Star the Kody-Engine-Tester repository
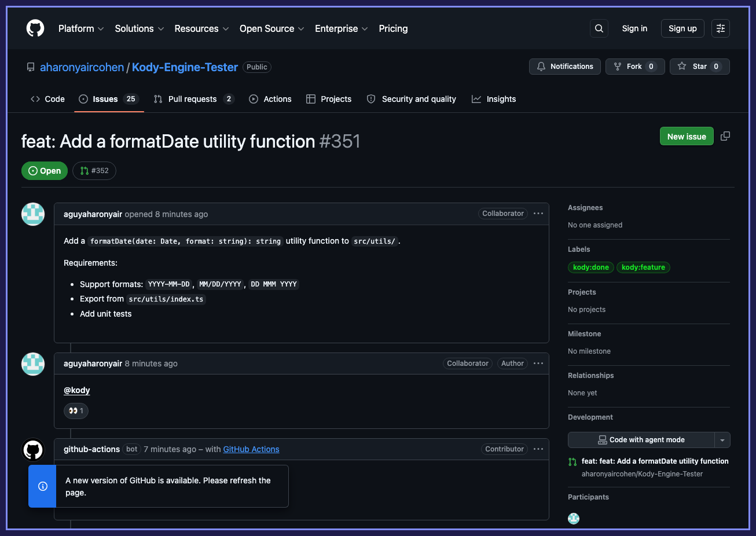 click(699, 66)
